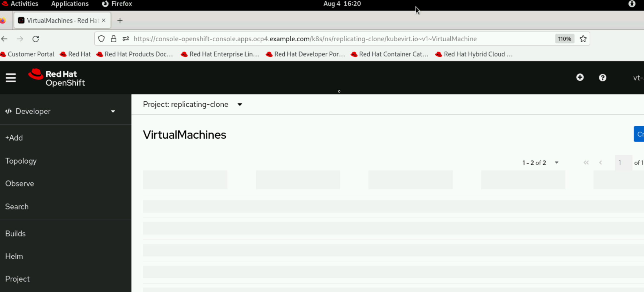Click the pagination page number field
The image size is (644, 292).
coord(623,163)
